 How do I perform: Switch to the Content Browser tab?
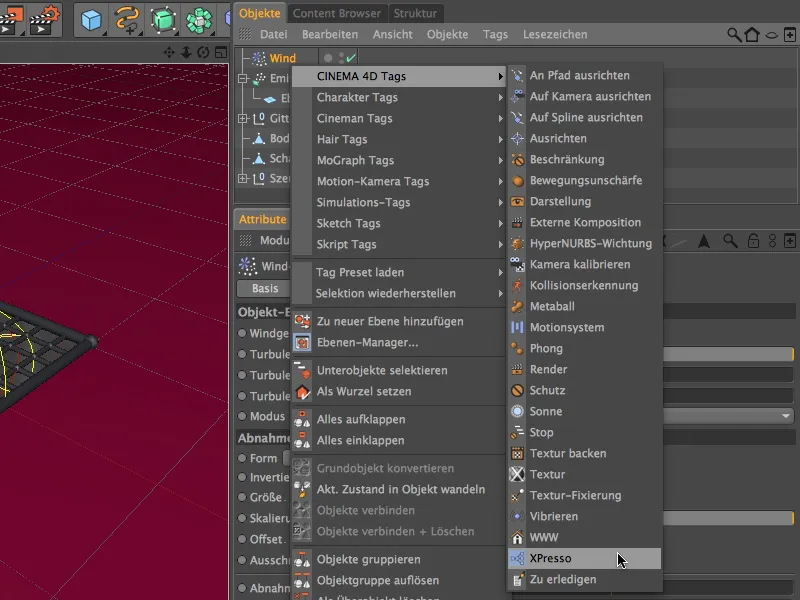[x=337, y=13]
